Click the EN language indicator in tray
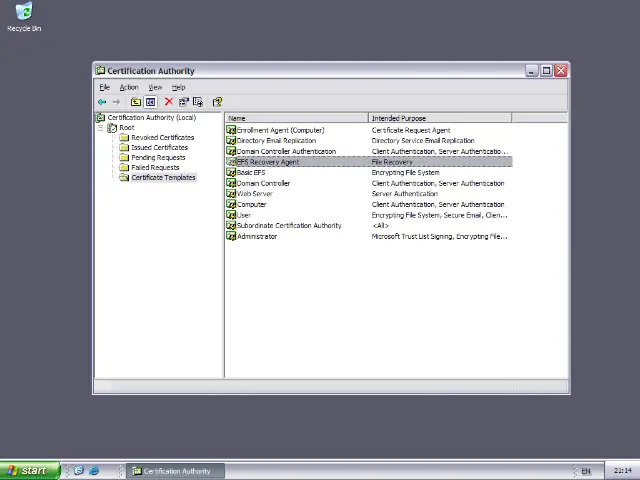640x480 pixels. point(586,471)
